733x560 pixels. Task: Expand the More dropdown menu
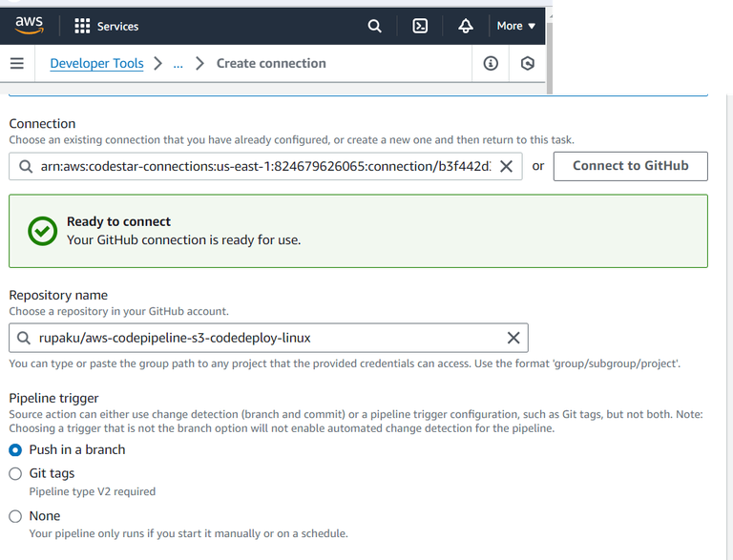[516, 26]
